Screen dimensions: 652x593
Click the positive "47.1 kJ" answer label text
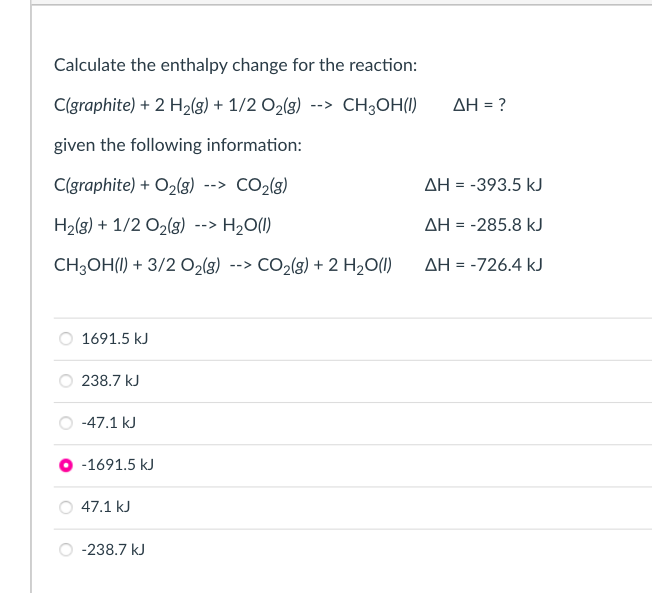pos(106,507)
